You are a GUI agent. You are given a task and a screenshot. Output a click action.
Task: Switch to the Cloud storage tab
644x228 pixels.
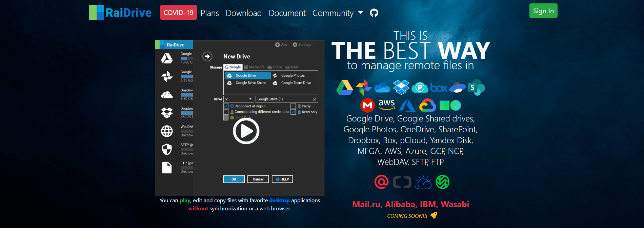tap(275, 67)
